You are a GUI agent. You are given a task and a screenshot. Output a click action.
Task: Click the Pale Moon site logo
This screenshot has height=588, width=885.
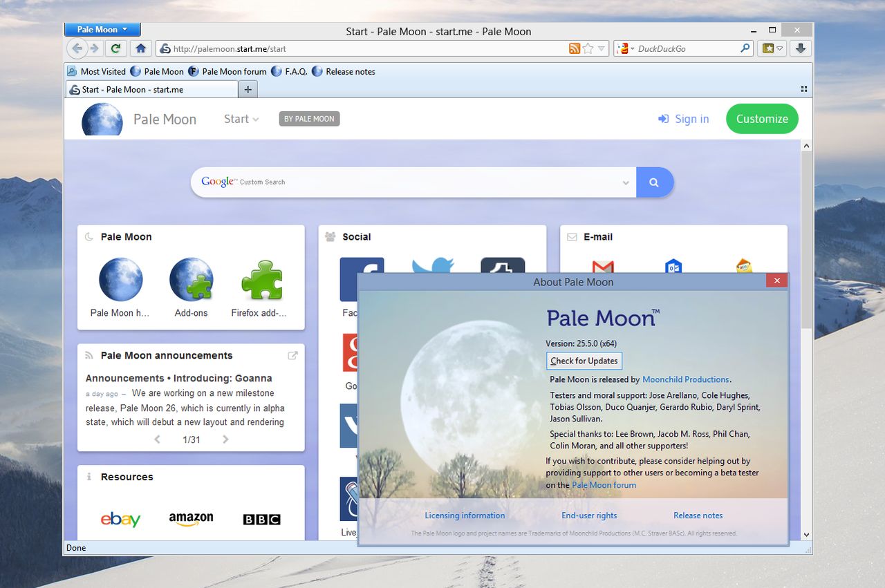(102, 119)
